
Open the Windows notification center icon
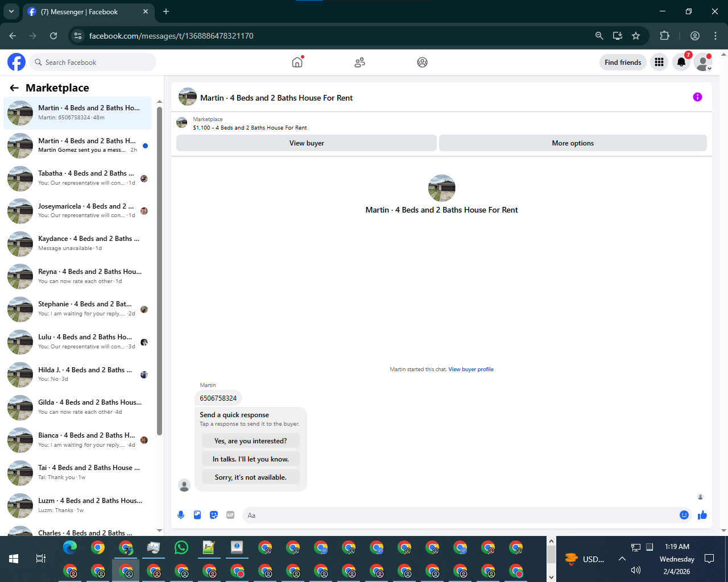coord(709,559)
